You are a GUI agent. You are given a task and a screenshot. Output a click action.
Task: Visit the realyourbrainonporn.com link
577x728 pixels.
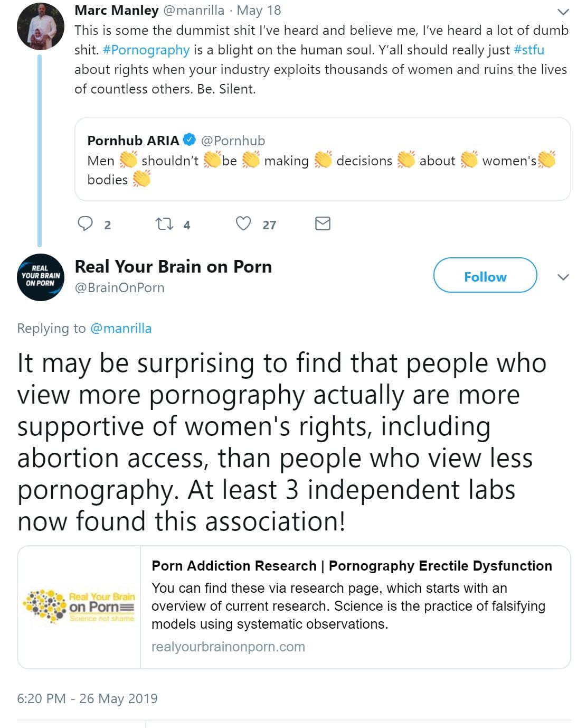[228, 647]
